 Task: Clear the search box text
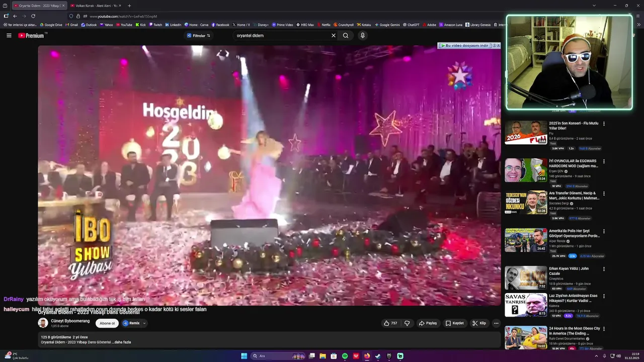(333, 35)
